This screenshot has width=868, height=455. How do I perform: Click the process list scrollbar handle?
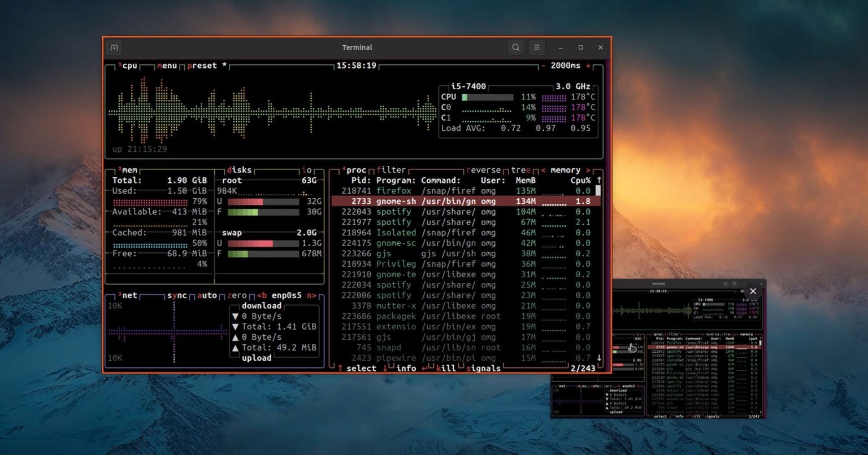pyautogui.click(x=598, y=191)
